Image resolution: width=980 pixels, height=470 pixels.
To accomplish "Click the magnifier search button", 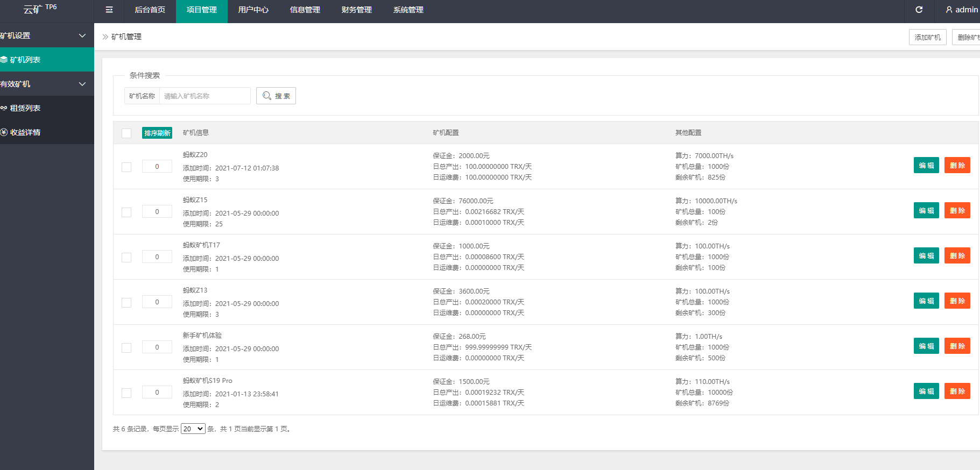I will [x=276, y=96].
